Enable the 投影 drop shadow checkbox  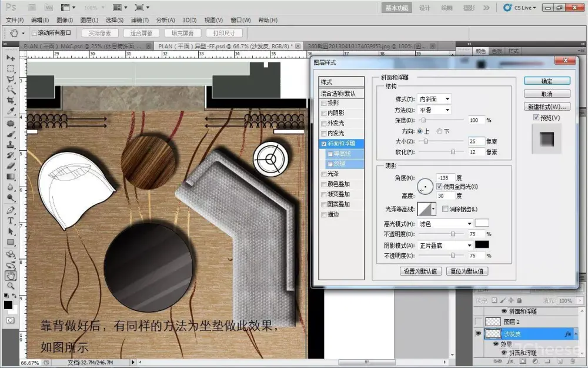tap(324, 103)
